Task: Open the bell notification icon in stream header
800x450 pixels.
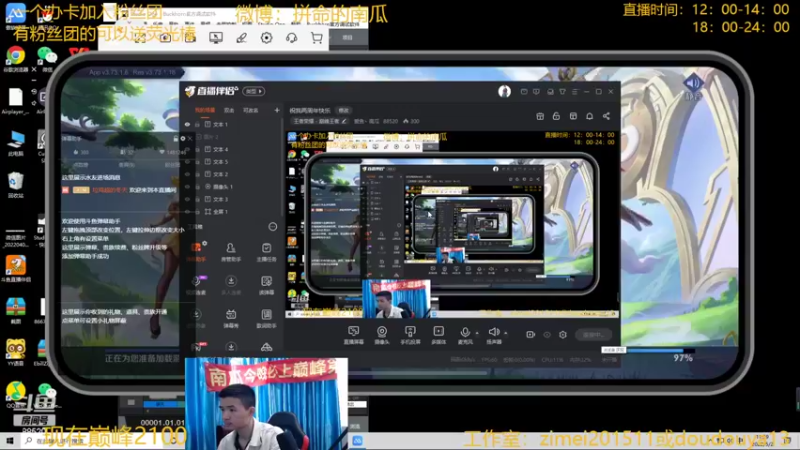Action: tap(589, 116)
